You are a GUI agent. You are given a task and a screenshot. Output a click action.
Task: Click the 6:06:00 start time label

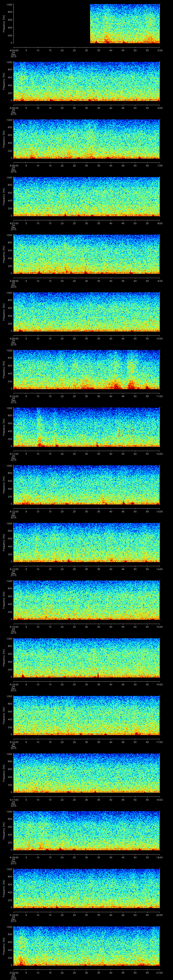(x=14, y=166)
